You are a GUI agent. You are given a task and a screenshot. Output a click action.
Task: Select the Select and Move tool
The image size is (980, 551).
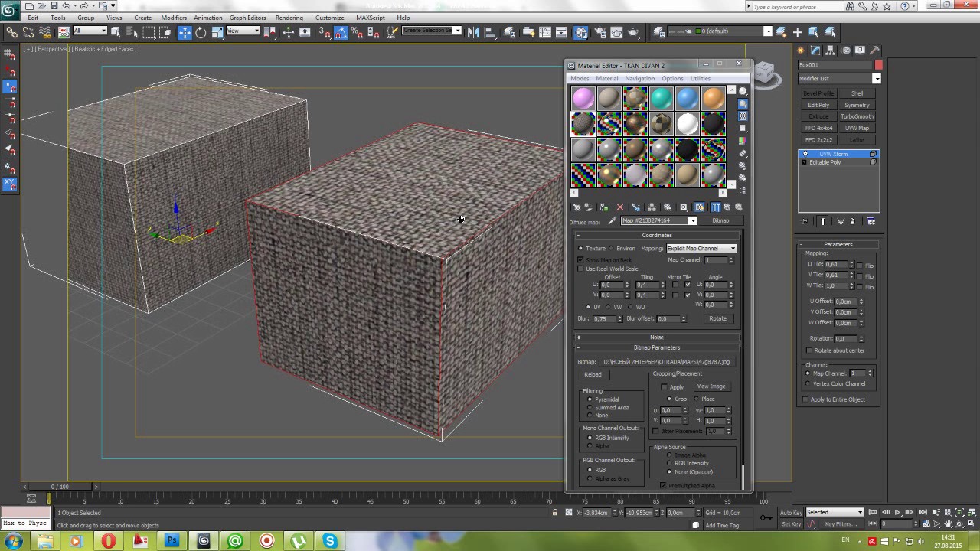point(185,32)
